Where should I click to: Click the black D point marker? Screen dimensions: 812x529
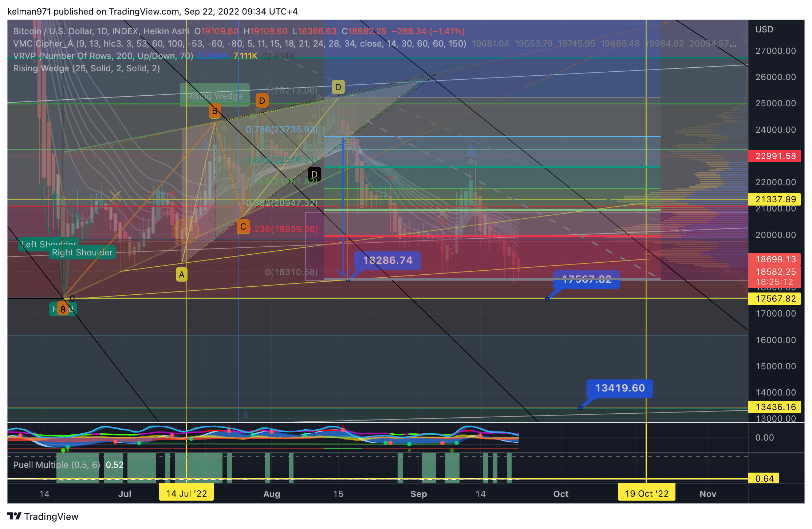[315, 174]
